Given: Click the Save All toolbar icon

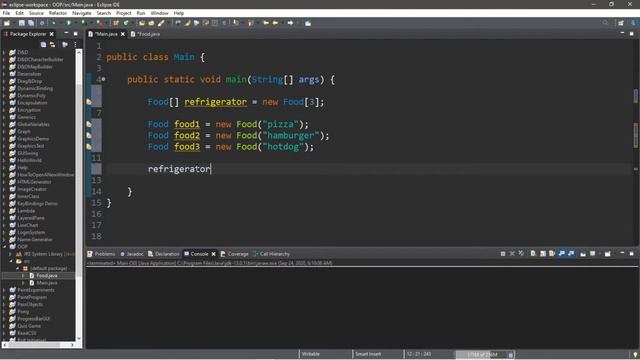Looking at the screenshot, I should [31, 23].
